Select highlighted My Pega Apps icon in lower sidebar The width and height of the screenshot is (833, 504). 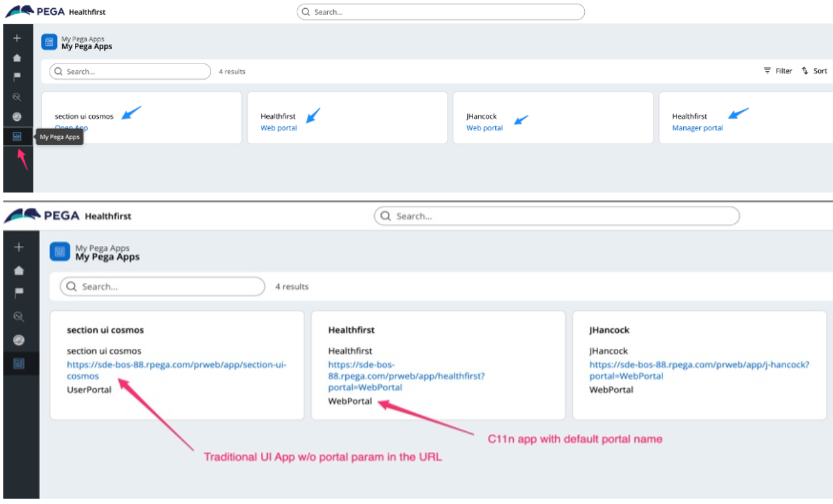pos(19,364)
